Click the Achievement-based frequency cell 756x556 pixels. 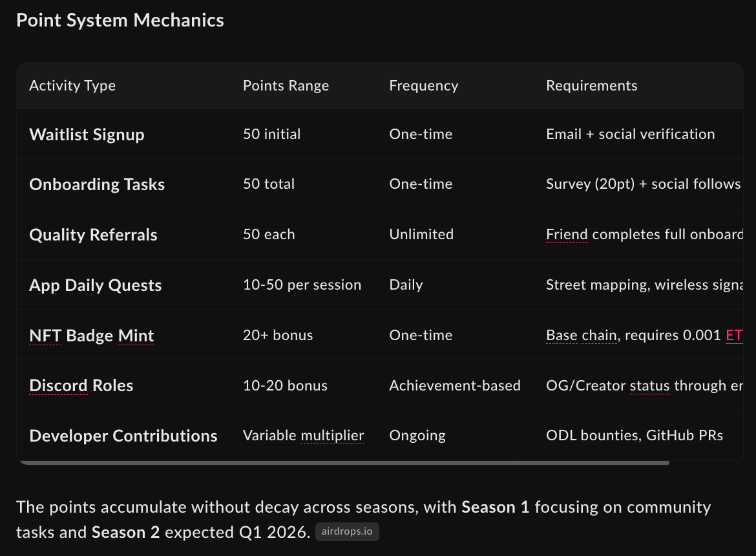[454, 385]
